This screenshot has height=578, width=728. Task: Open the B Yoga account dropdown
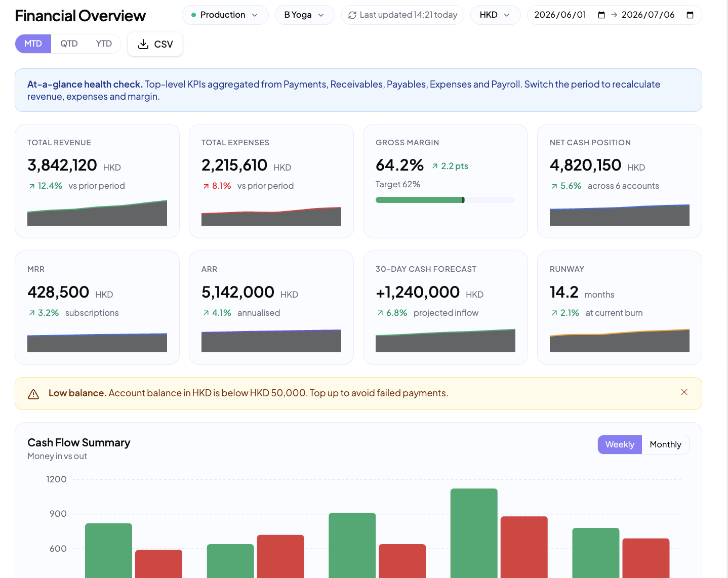[x=305, y=15]
